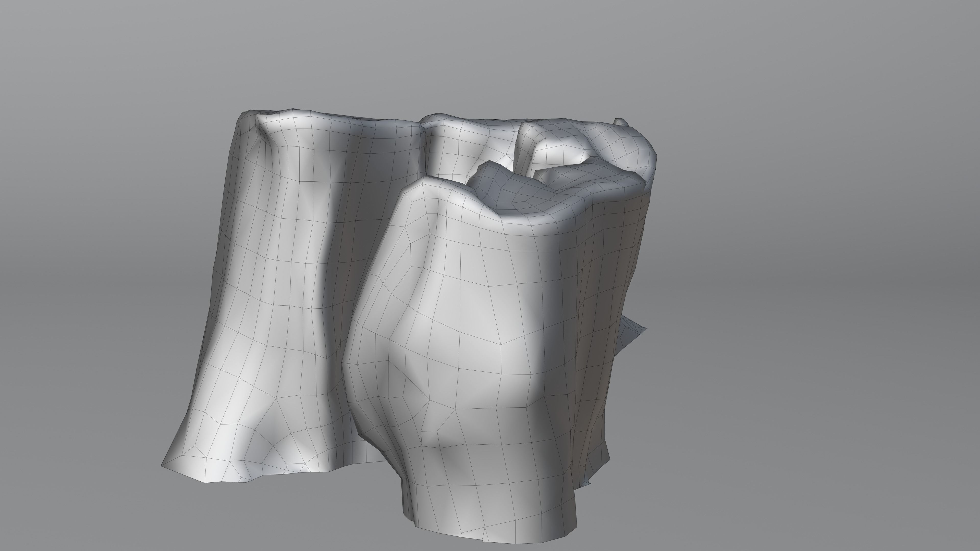Select the tall left mesh slab

click(274, 266)
